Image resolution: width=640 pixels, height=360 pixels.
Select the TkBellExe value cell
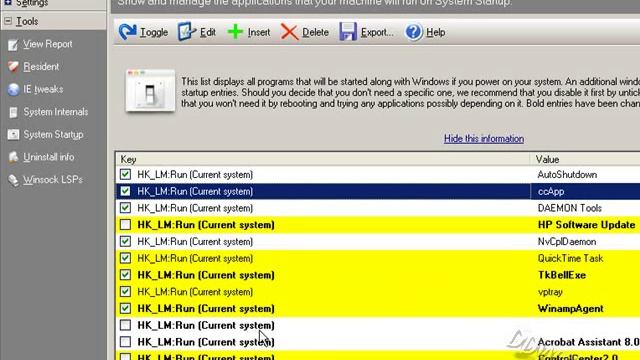tap(562, 275)
